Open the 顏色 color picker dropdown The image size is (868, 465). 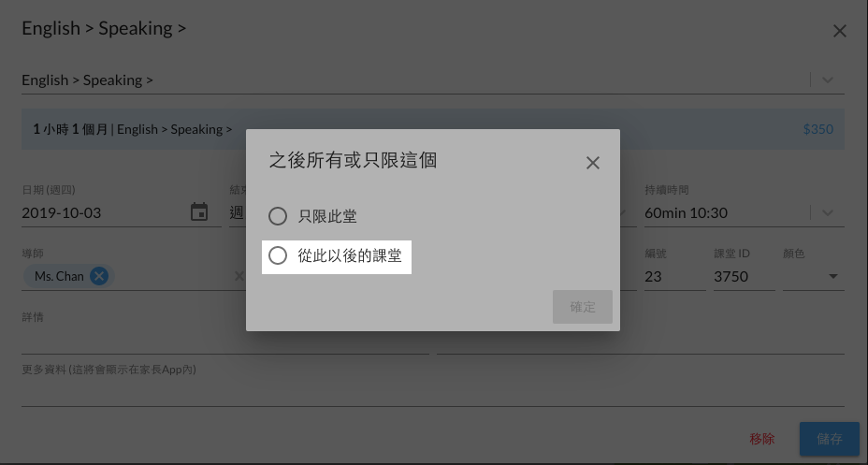pos(814,276)
